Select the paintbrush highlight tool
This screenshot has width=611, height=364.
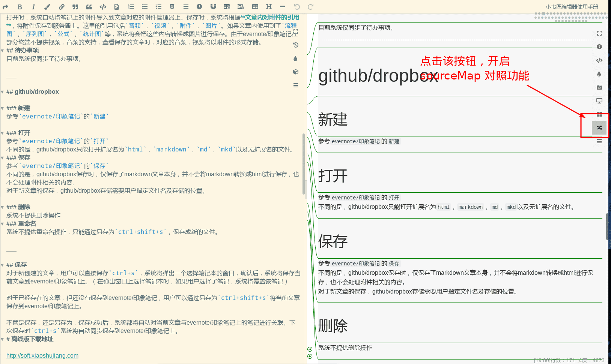(x=47, y=7)
